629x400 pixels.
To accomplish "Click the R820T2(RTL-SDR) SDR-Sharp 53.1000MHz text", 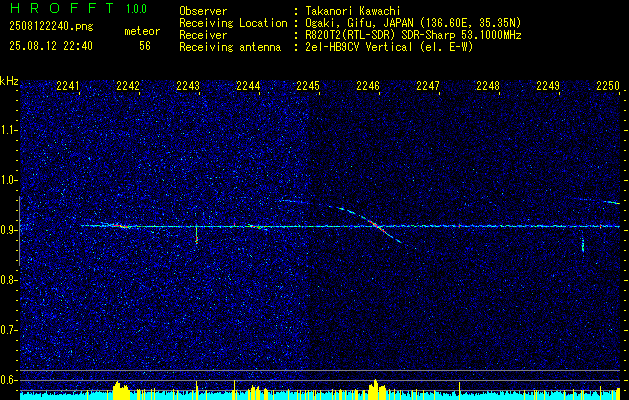I will click(x=413, y=35).
